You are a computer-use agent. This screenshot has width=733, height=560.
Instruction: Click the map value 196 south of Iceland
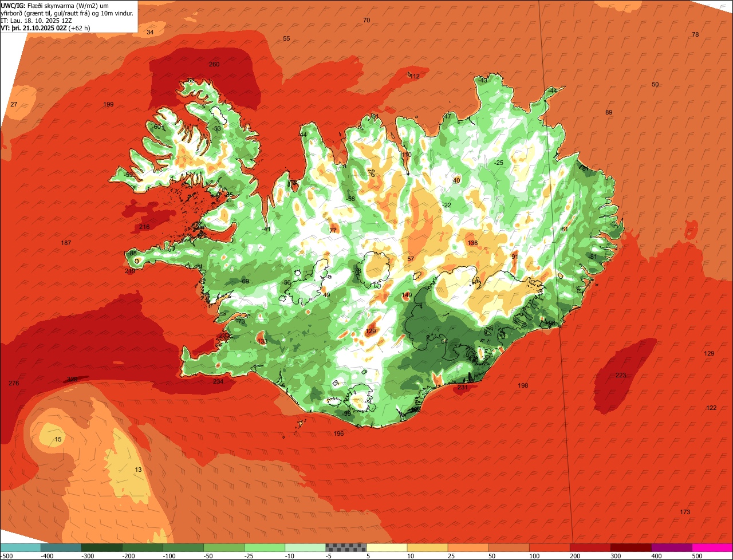click(338, 433)
